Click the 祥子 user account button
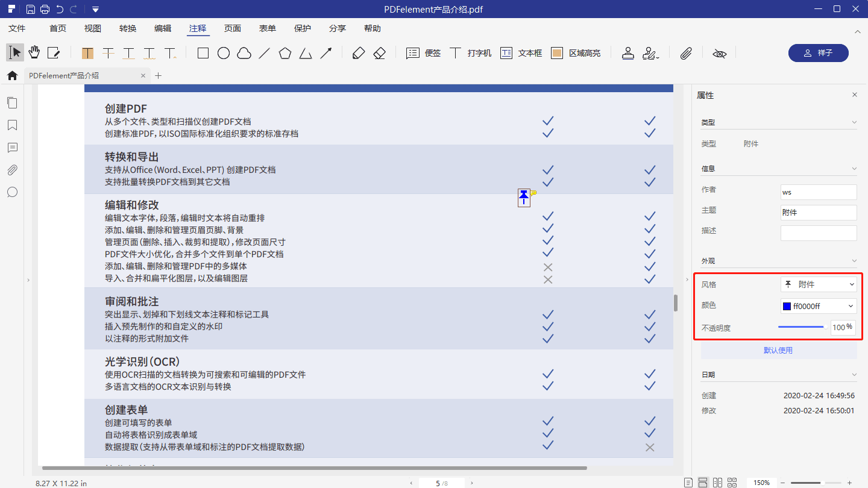 click(x=818, y=53)
